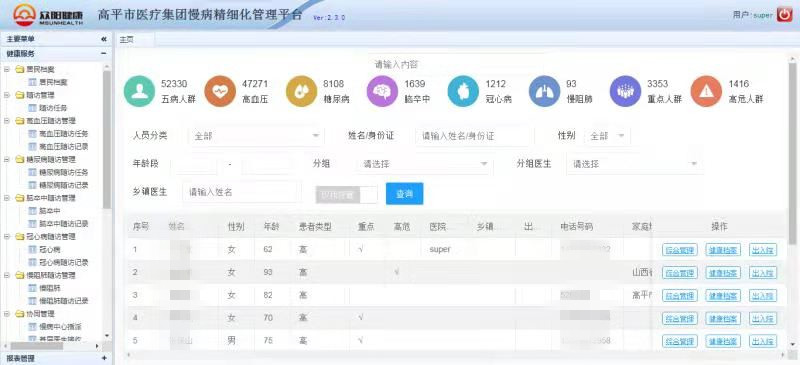Click 出入院 for row 3
Image resolution: width=800 pixels, height=365 pixels.
click(x=763, y=296)
